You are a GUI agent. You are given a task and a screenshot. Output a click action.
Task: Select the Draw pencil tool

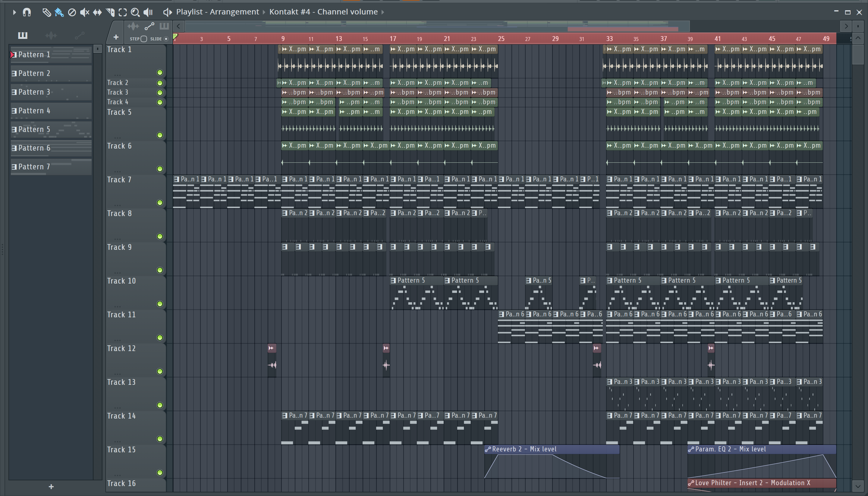(x=46, y=12)
